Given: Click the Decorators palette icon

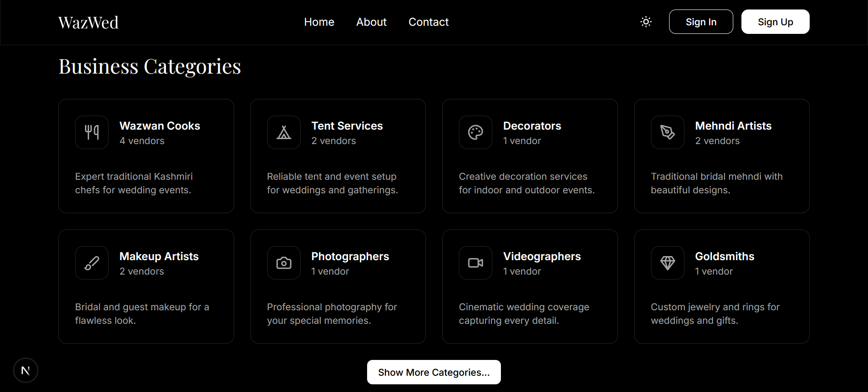Looking at the screenshot, I should click(476, 132).
